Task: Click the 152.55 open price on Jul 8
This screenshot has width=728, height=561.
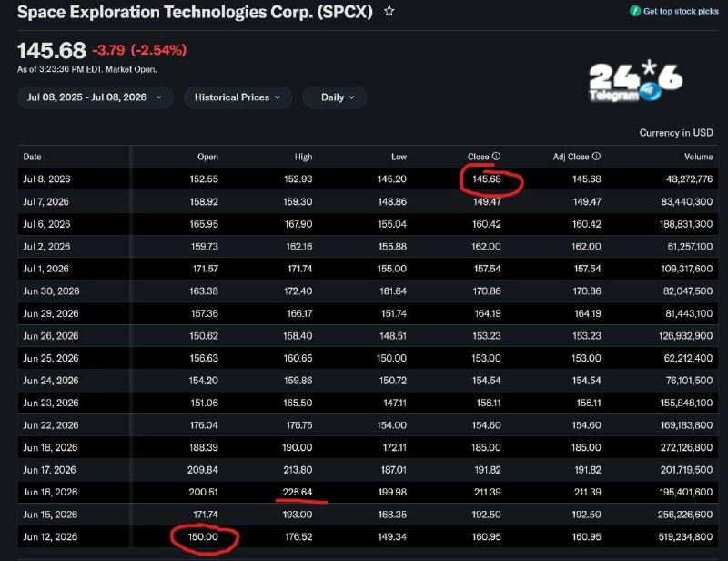Action: pyautogui.click(x=204, y=178)
